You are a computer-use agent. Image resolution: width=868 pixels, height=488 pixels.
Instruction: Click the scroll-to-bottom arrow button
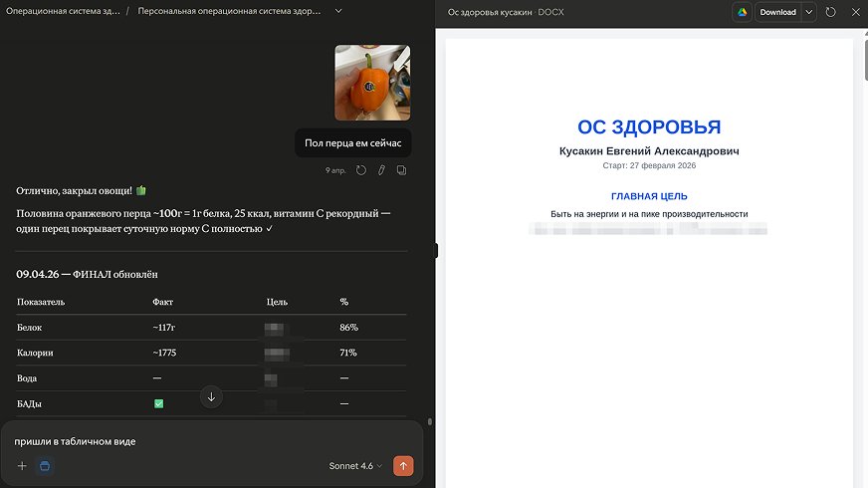[x=211, y=397]
